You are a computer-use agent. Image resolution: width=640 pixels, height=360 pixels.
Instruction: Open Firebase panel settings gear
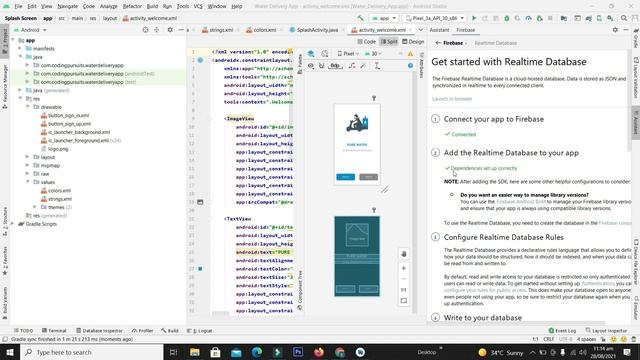615,30
